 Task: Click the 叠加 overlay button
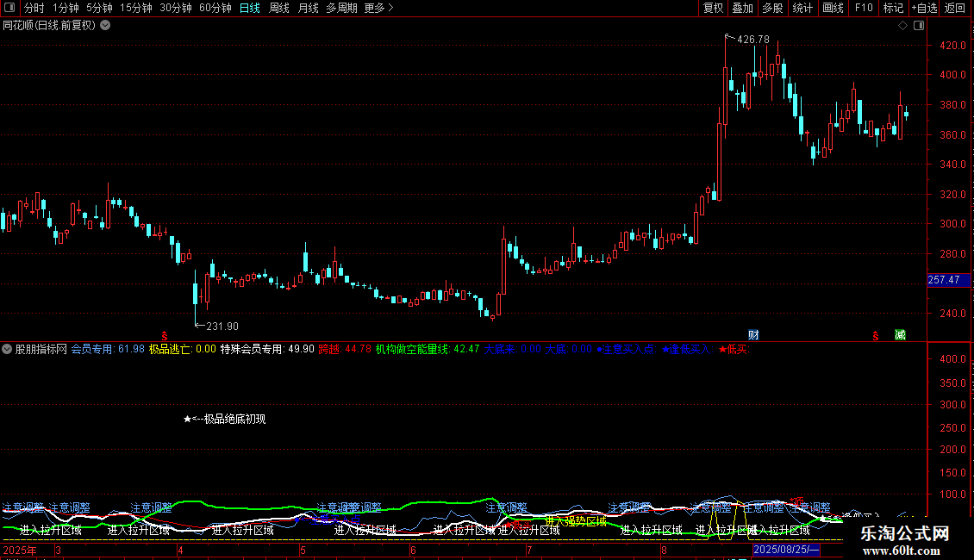tap(743, 8)
